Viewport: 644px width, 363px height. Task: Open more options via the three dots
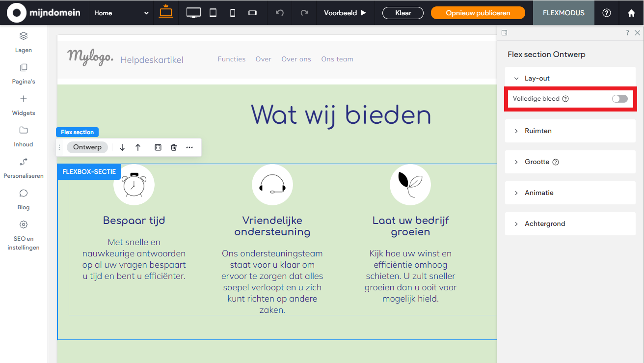pyautogui.click(x=189, y=147)
